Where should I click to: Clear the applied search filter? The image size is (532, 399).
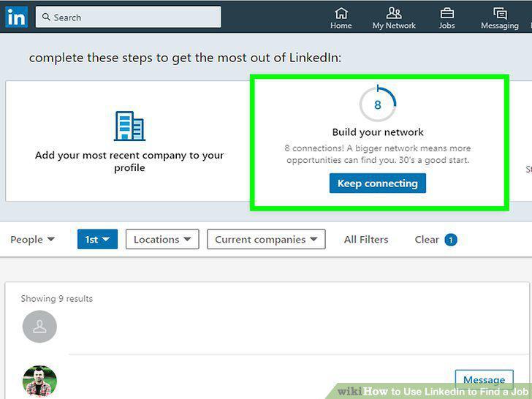[436, 240]
